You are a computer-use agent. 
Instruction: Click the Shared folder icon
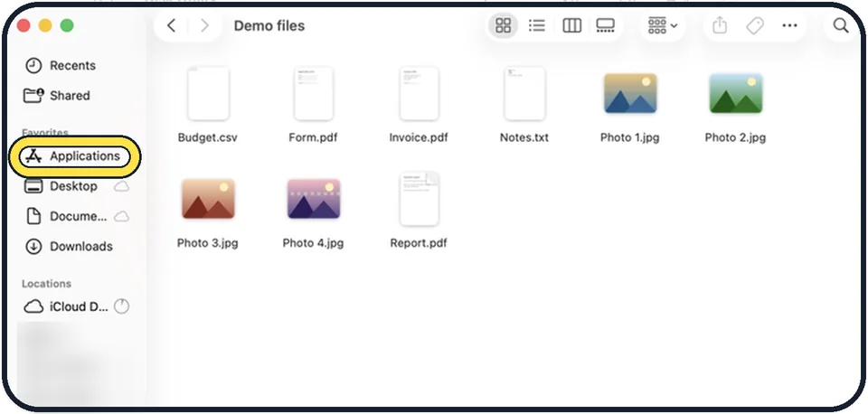33,95
